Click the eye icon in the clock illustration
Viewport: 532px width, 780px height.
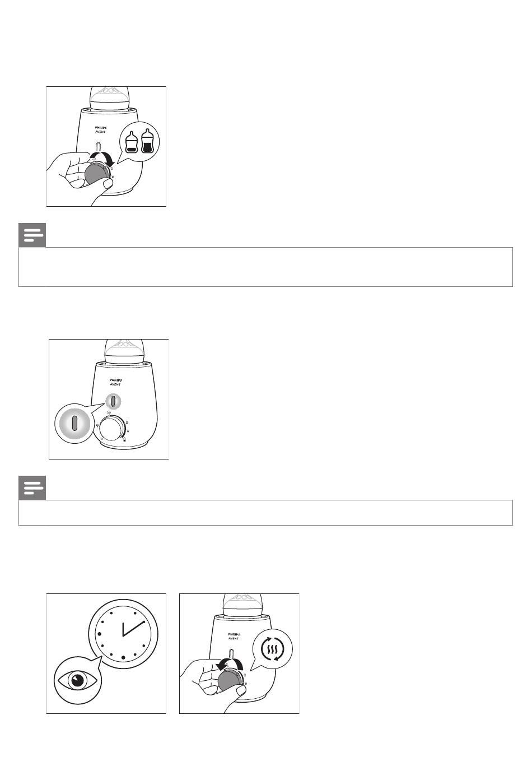point(78,680)
